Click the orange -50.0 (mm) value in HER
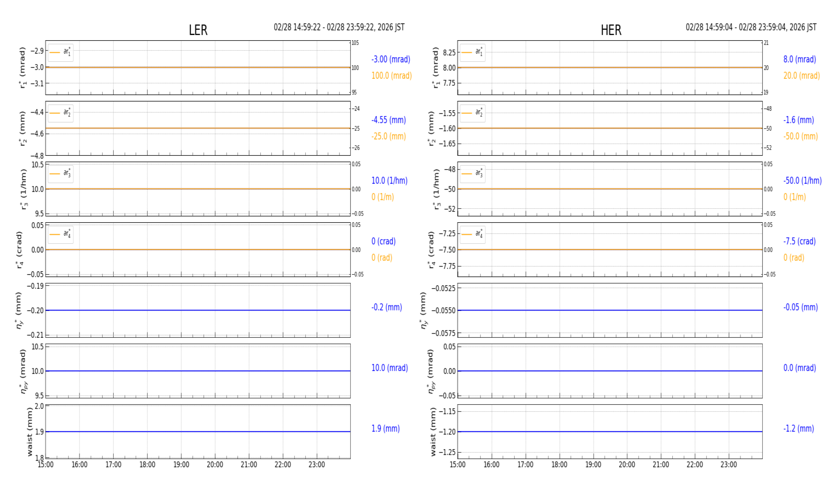Screen dimensions: 824x504 801,136
